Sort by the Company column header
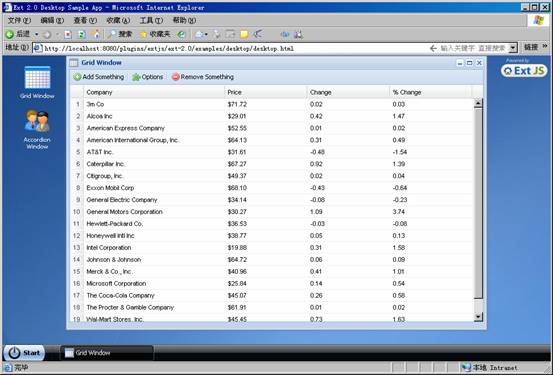 click(154, 92)
